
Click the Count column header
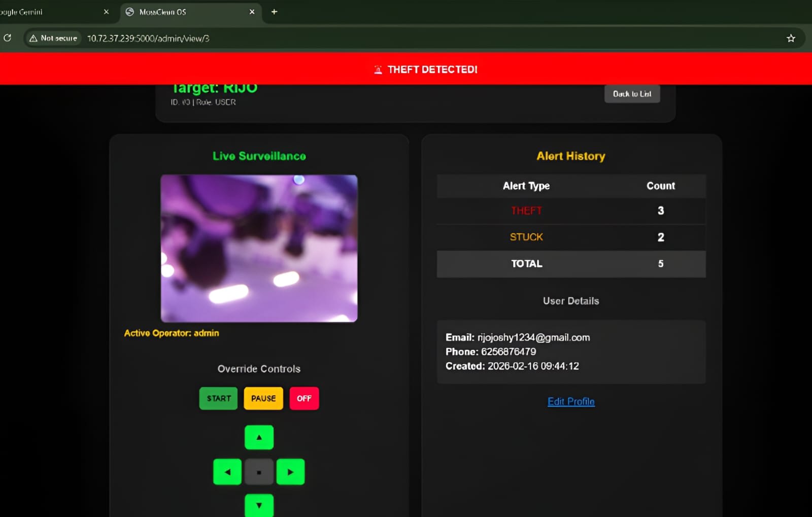661,186
